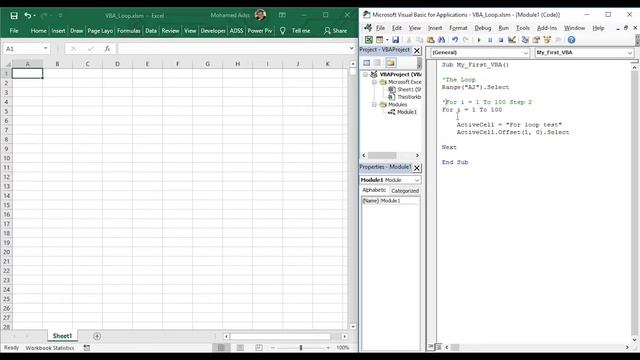Select ThisWorkbook in the project tree
The height and width of the screenshot is (360, 640).
[409, 97]
